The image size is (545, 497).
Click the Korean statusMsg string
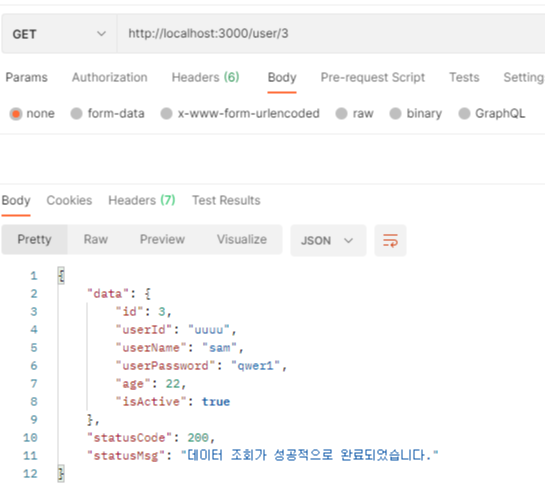309,456
